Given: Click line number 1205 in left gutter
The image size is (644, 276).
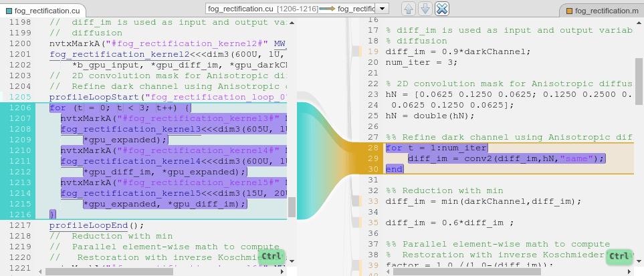Looking at the screenshot, I should click(x=19, y=97).
